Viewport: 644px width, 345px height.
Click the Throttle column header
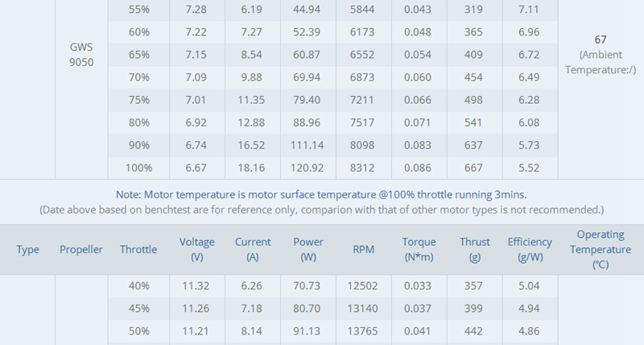tap(140, 250)
